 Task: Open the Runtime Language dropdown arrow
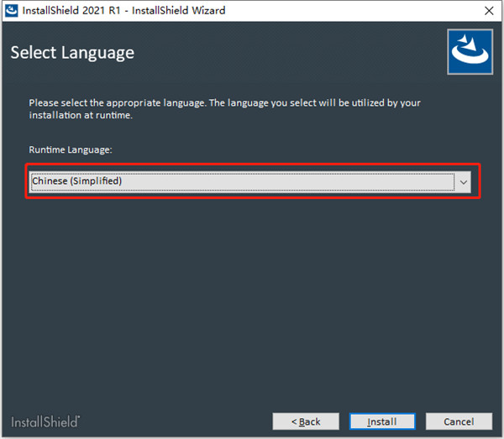(463, 182)
